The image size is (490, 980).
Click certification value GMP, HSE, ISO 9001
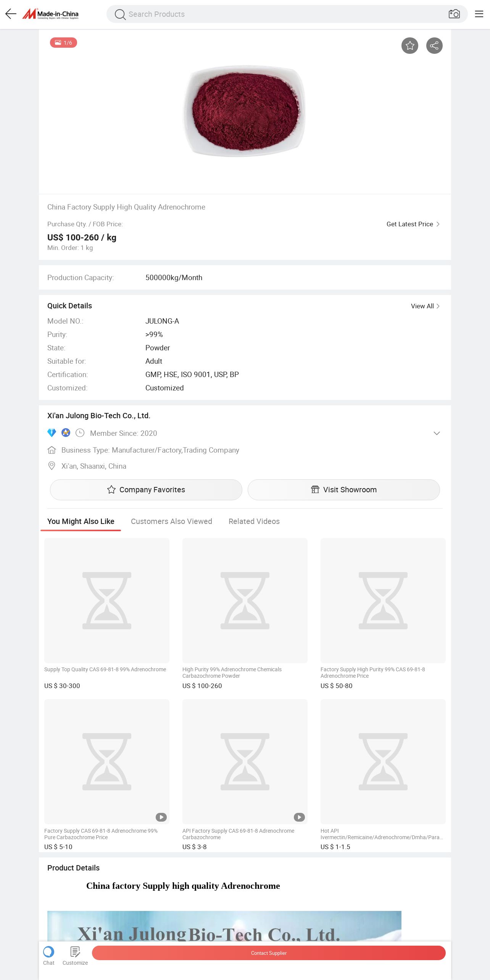pyautogui.click(x=192, y=374)
